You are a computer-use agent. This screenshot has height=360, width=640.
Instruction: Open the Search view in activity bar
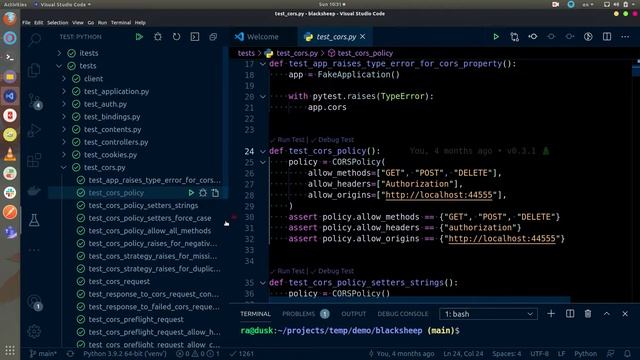34,40
